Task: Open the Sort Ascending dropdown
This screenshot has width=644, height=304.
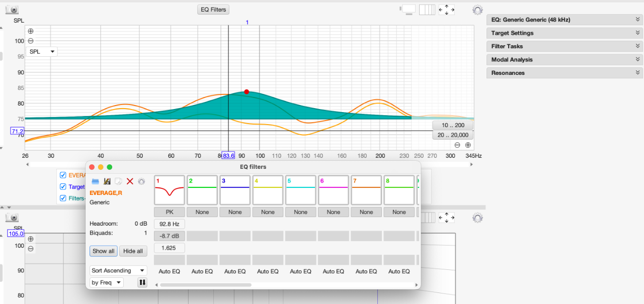Action: point(118,270)
